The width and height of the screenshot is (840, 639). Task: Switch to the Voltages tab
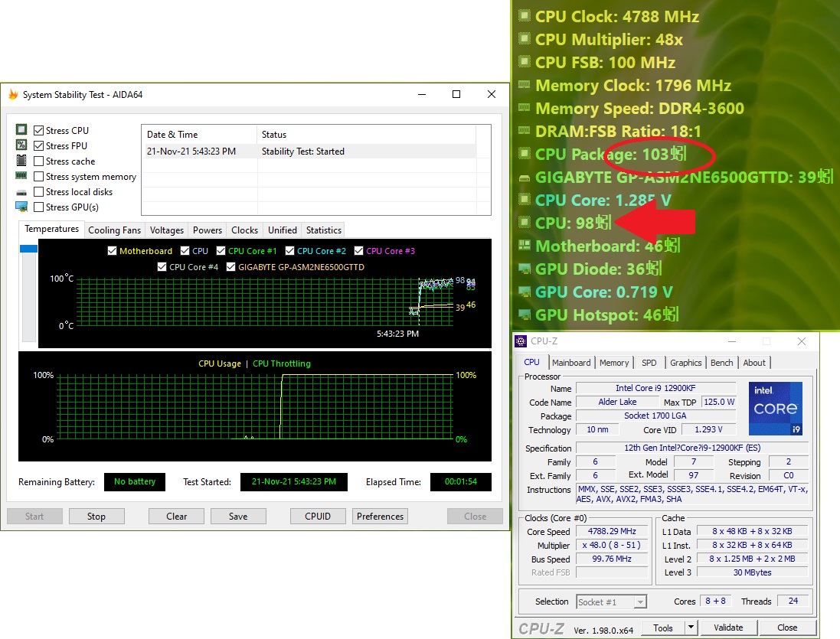click(167, 230)
